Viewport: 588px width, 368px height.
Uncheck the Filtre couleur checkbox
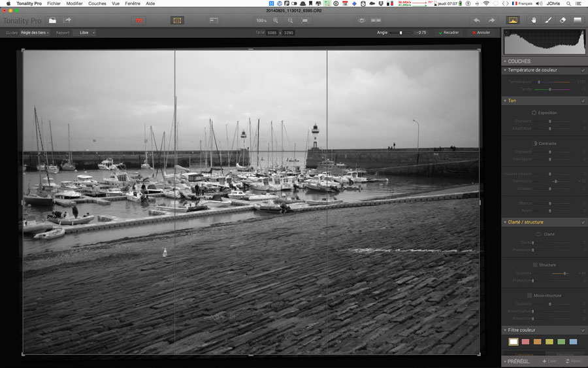coord(583,330)
